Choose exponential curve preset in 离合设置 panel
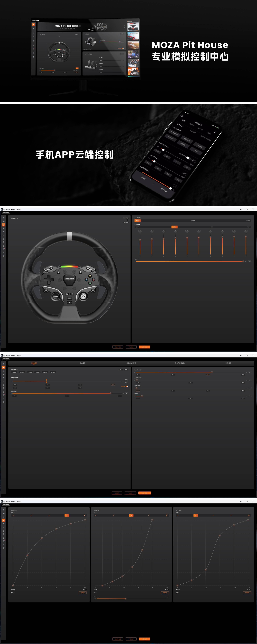Screen dimensions: 257x644 click(49, 515)
